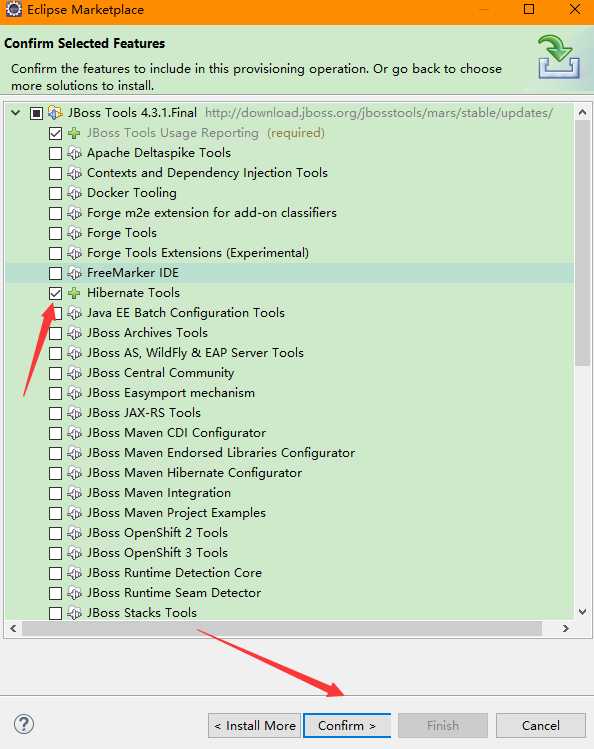Click the vertical scrollbar thumb

[x=582, y=243]
